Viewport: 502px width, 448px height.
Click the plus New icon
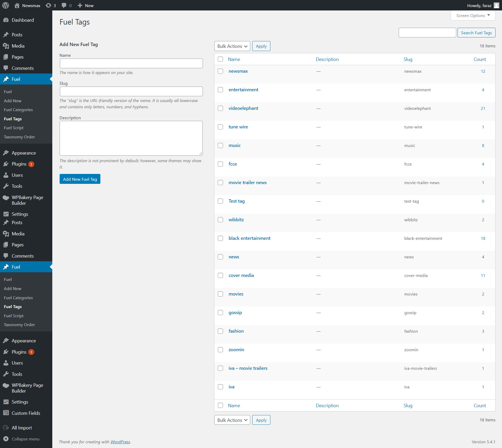(80, 5)
